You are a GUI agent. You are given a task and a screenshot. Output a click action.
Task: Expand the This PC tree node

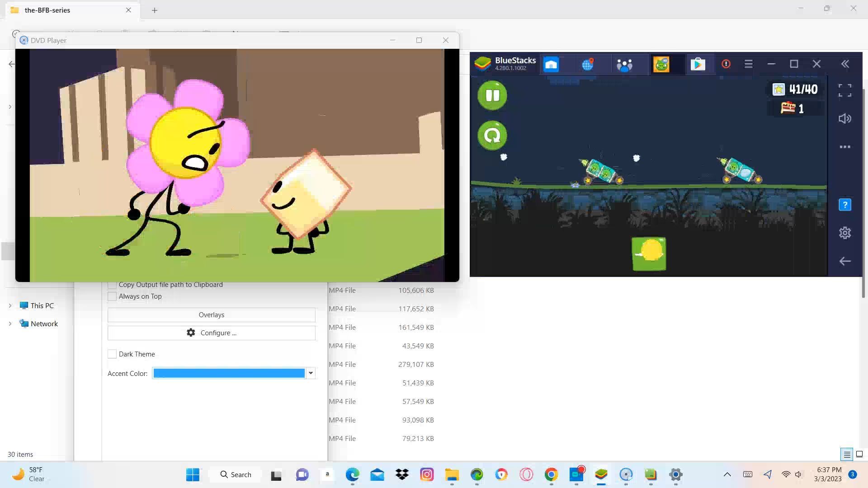coord(10,306)
